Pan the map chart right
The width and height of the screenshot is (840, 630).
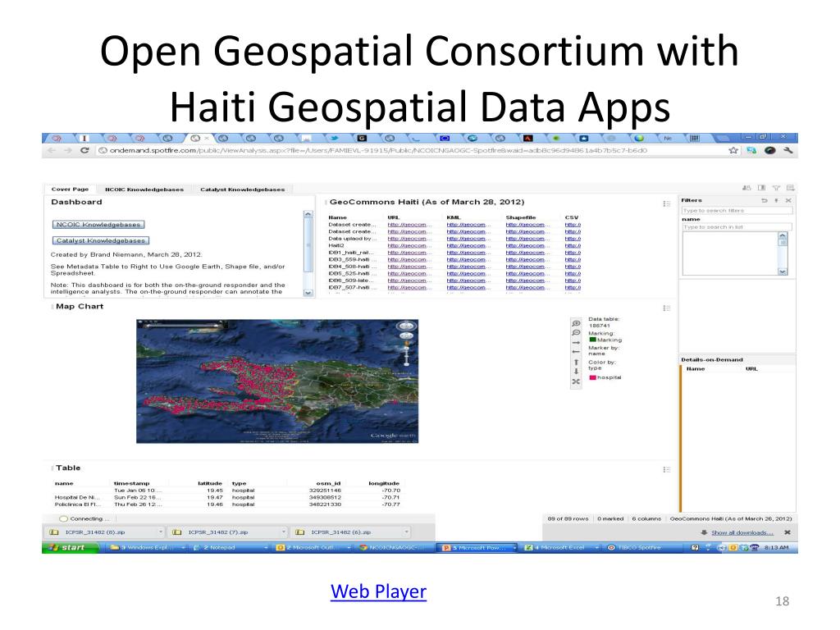[576, 342]
